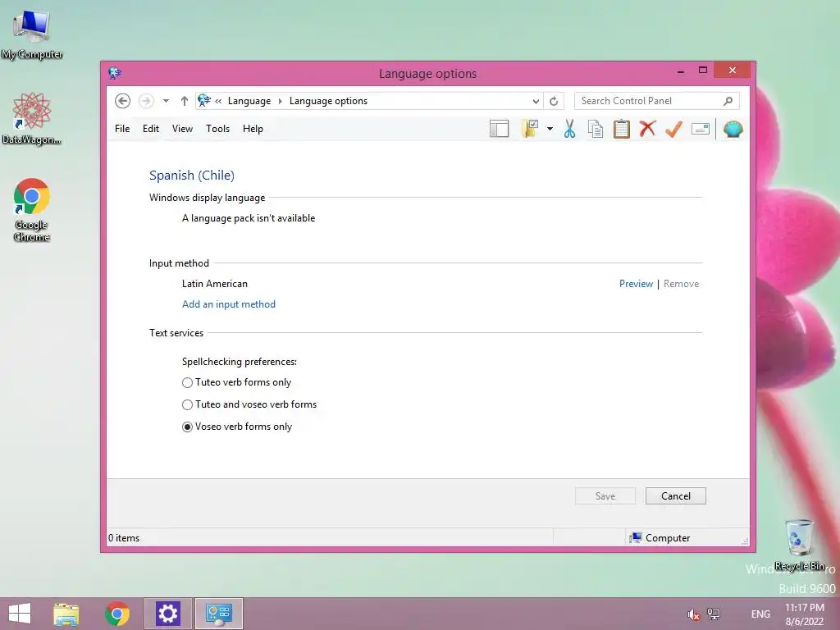
Task: Click the Language options breadcrumb
Action: click(x=328, y=101)
